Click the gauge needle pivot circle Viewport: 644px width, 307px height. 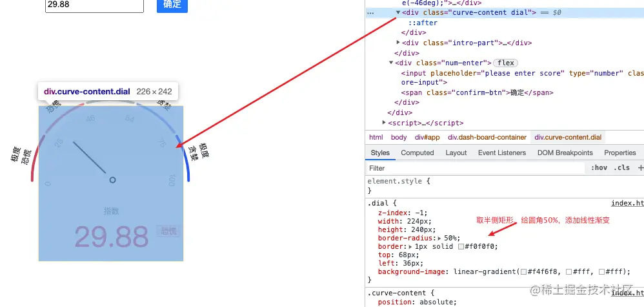click(112, 180)
